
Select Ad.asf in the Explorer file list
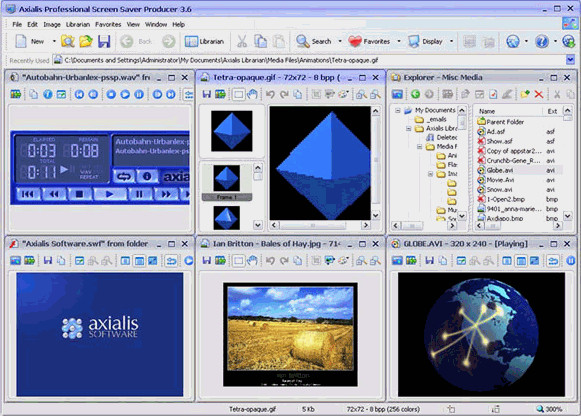[491, 132]
